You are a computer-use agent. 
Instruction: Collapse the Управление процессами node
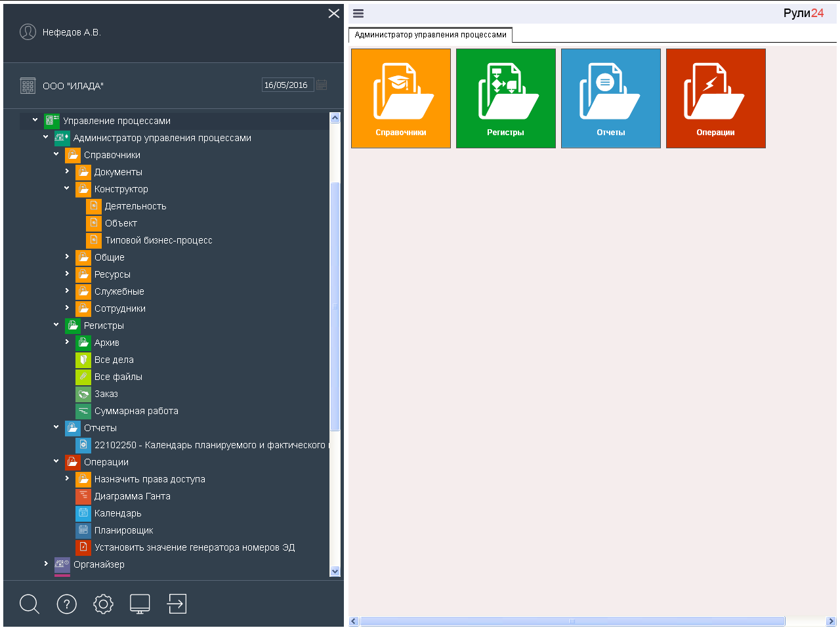click(x=35, y=120)
